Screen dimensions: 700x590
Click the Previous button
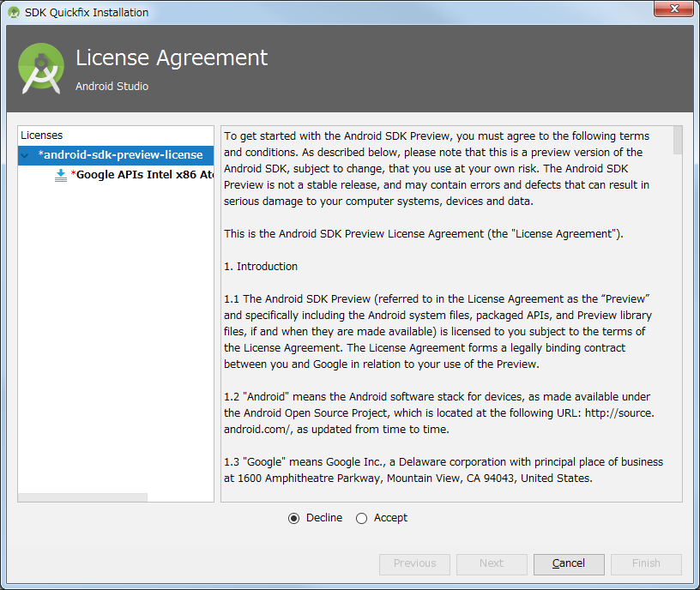click(x=414, y=563)
